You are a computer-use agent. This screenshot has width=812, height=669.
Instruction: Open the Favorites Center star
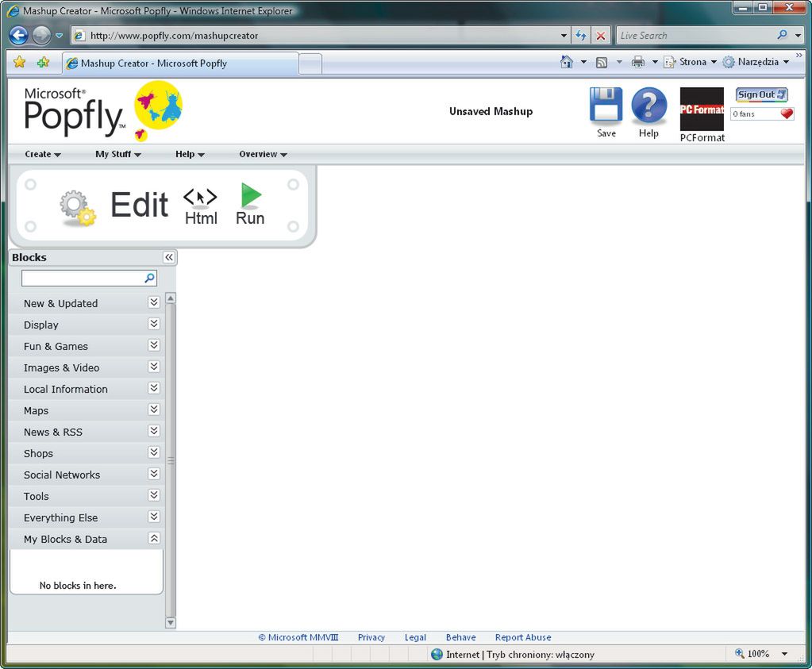click(20, 62)
